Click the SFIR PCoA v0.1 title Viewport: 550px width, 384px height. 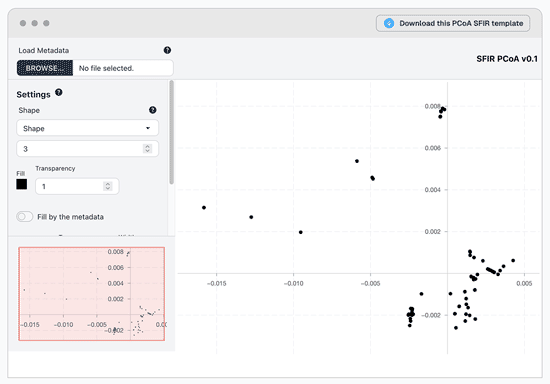click(x=507, y=59)
